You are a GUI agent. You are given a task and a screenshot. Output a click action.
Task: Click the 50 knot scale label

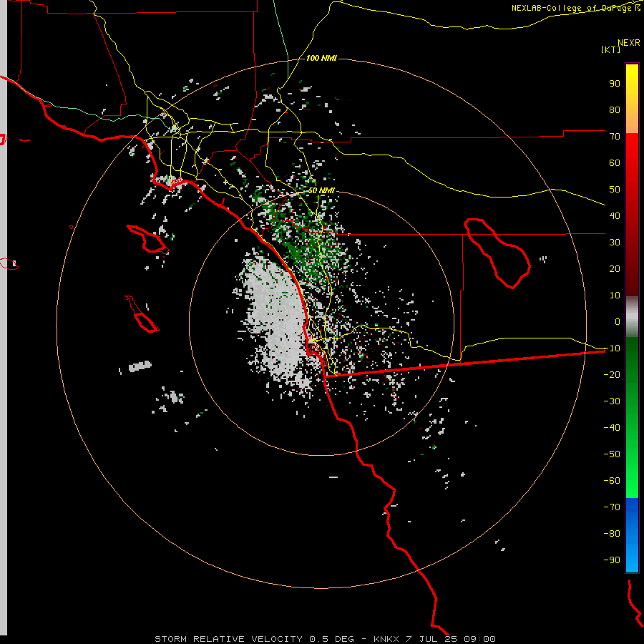615,190
